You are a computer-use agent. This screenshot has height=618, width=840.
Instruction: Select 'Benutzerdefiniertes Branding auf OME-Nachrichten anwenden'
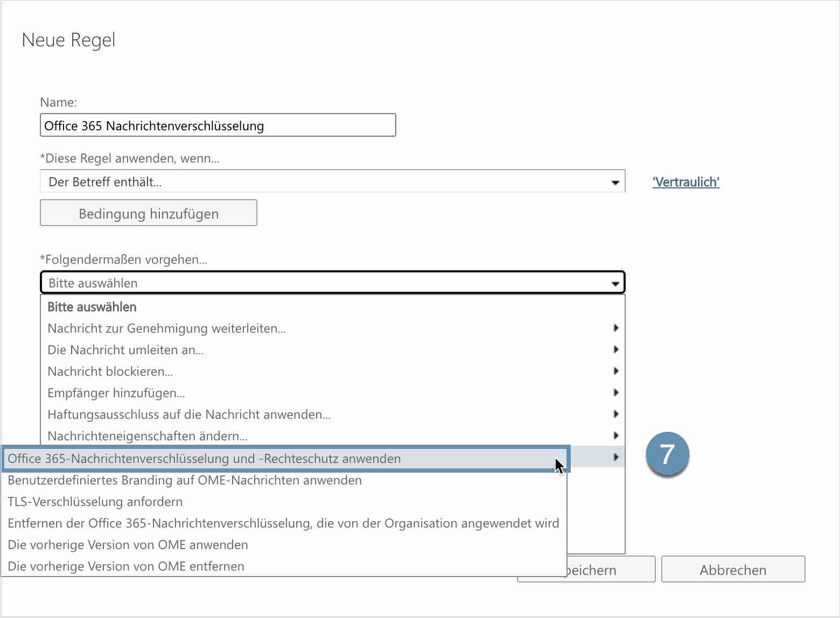[x=284, y=480]
